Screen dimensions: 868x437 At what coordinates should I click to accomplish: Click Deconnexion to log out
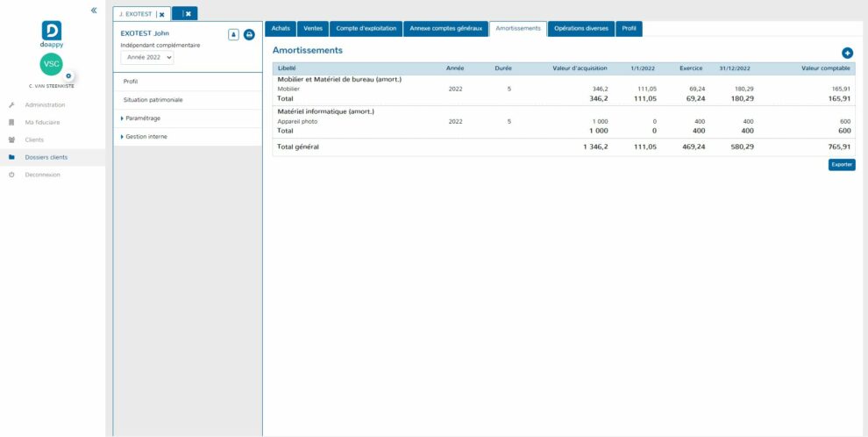click(42, 175)
